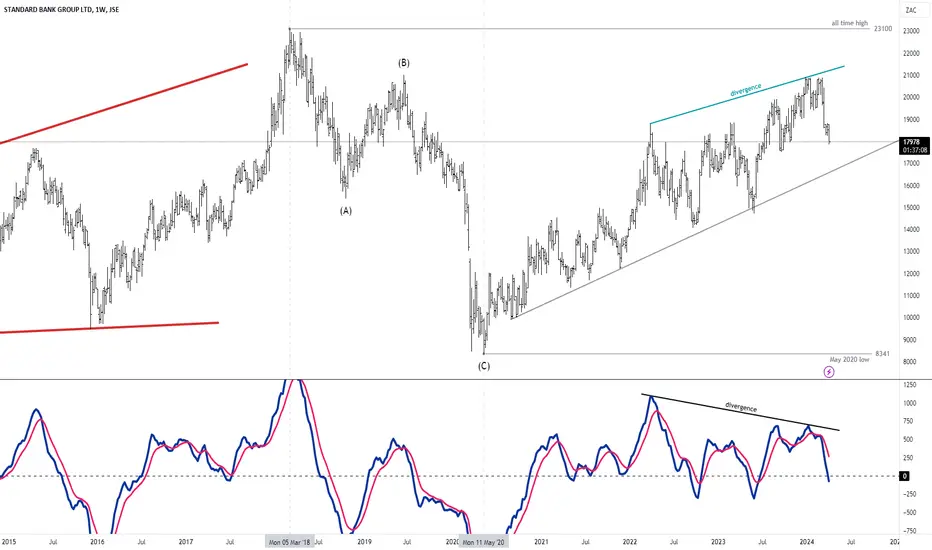This screenshot has height=550, width=932.
Task: Click the 10000 price axis label
Action: click(911, 318)
